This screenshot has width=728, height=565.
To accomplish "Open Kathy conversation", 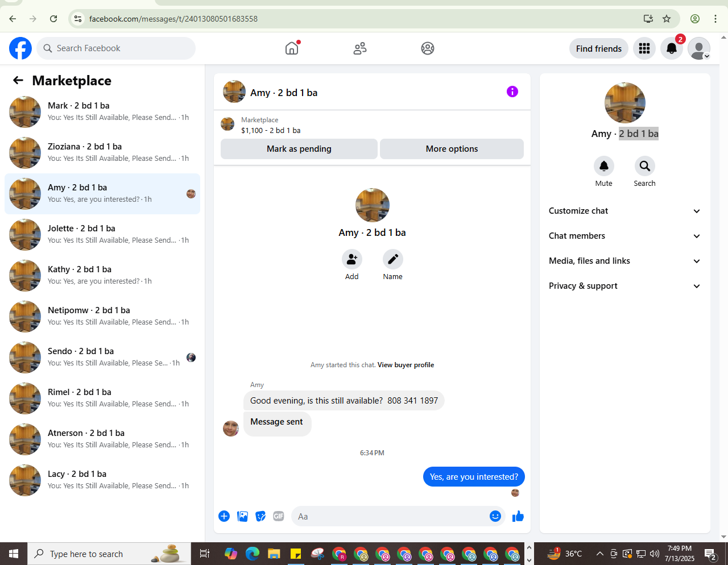I will 102,276.
